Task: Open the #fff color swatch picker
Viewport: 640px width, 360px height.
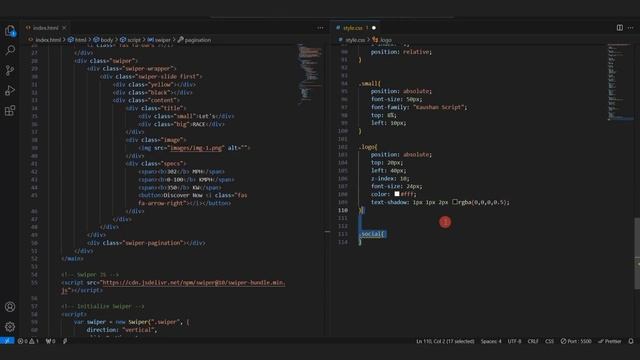Action: [397, 194]
